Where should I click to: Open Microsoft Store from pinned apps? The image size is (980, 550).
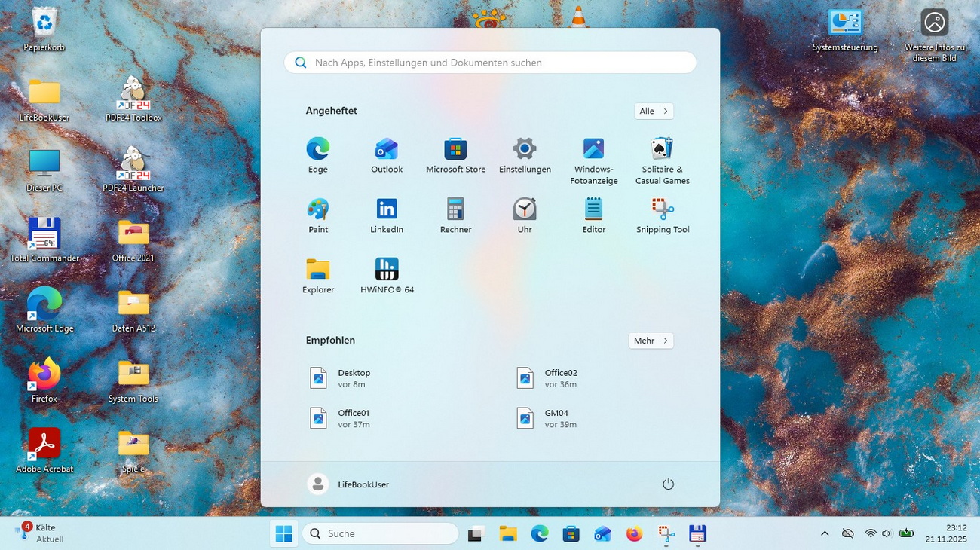point(455,151)
